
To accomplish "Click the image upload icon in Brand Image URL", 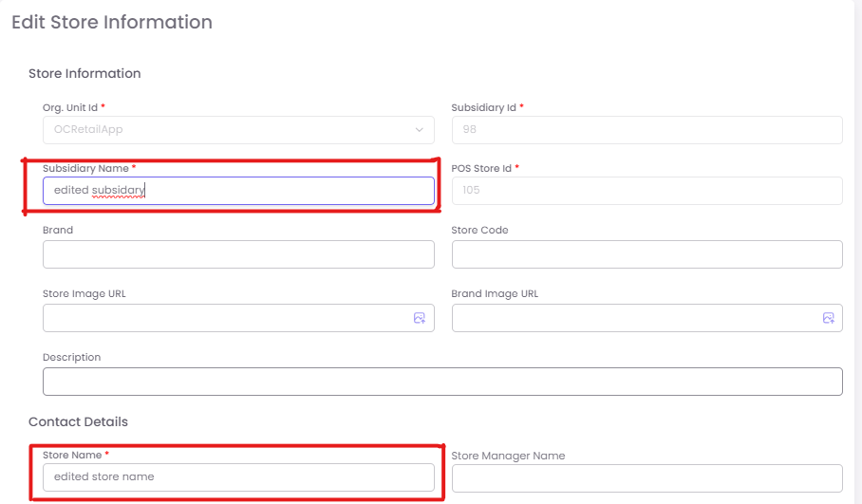I will (x=828, y=318).
